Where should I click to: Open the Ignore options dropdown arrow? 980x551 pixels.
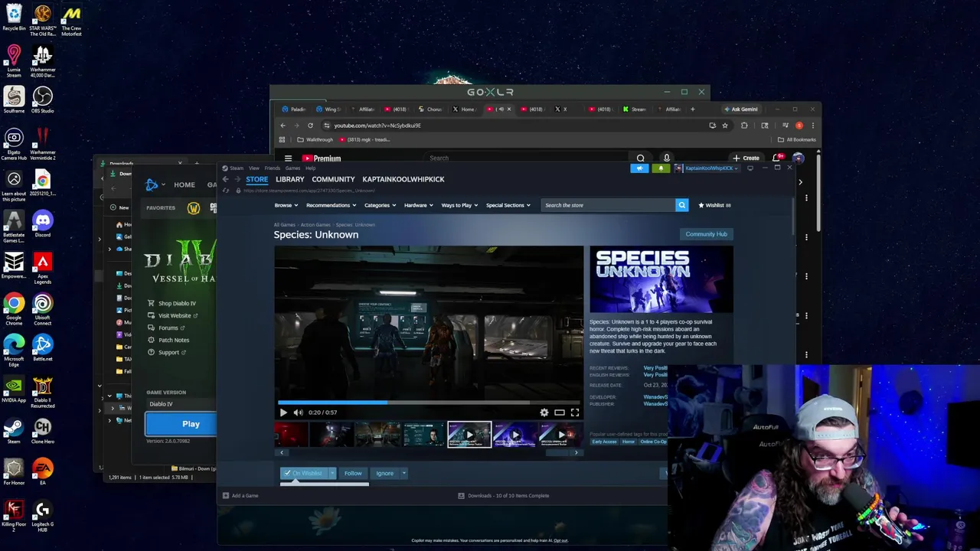pyautogui.click(x=403, y=474)
